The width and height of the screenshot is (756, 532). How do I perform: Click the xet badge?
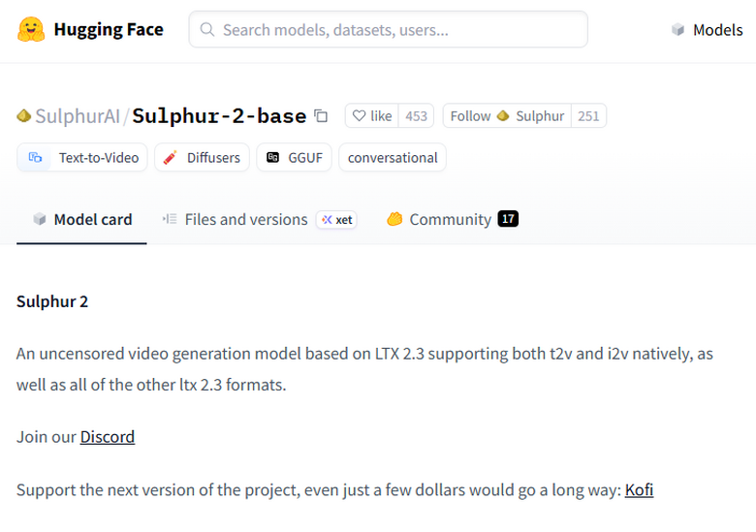pos(336,220)
